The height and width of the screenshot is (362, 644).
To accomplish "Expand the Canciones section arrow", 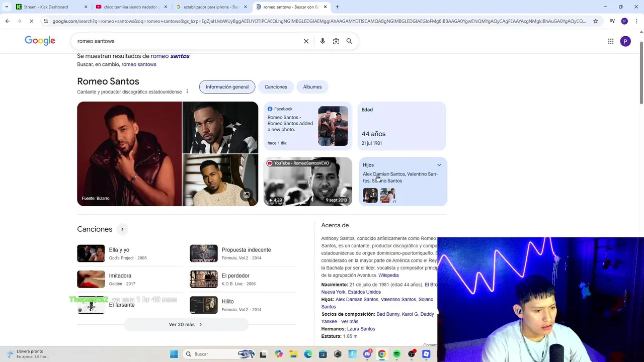I will pos(122,229).
